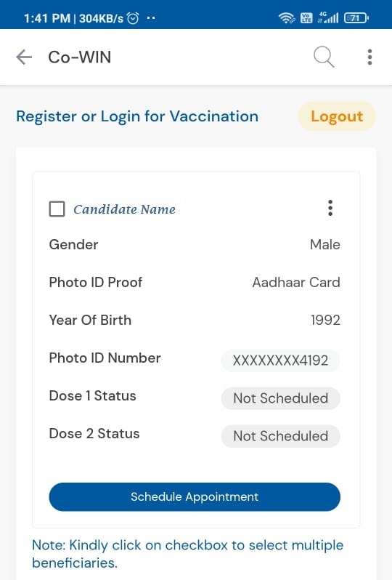Tap the Dose 1 Not Scheduled badge
392x580 pixels.
(x=280, y=398)
